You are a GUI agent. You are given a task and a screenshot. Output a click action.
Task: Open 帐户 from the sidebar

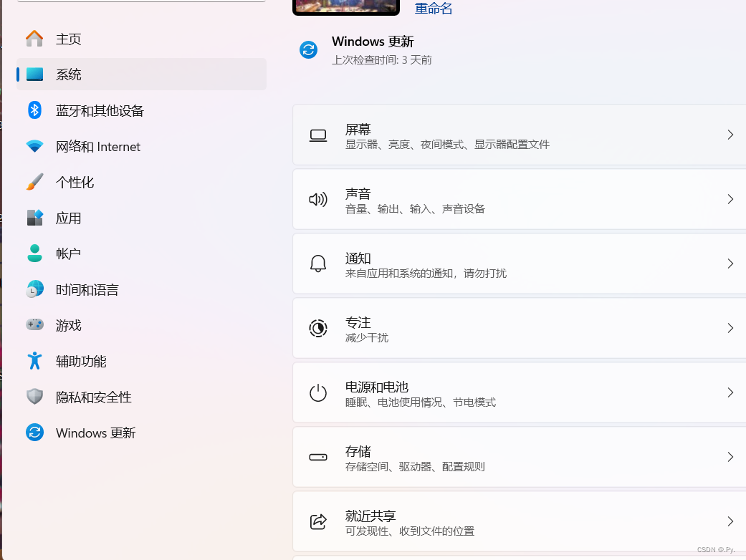(69, 254)
